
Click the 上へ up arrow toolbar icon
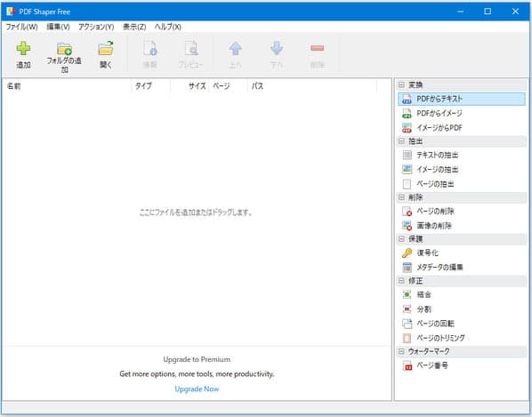(235, 49)
